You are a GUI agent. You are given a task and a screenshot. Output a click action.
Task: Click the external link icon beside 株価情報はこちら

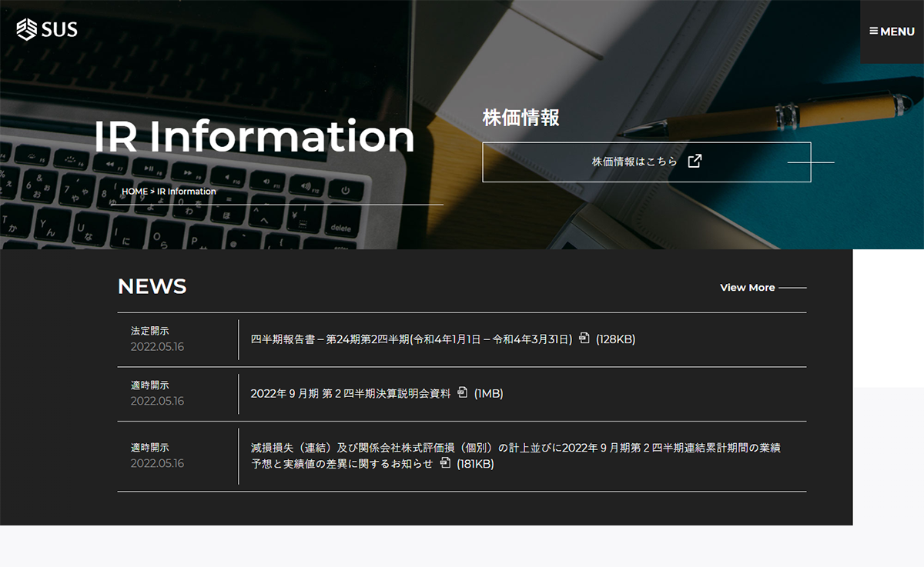click(x=695, y=162)
